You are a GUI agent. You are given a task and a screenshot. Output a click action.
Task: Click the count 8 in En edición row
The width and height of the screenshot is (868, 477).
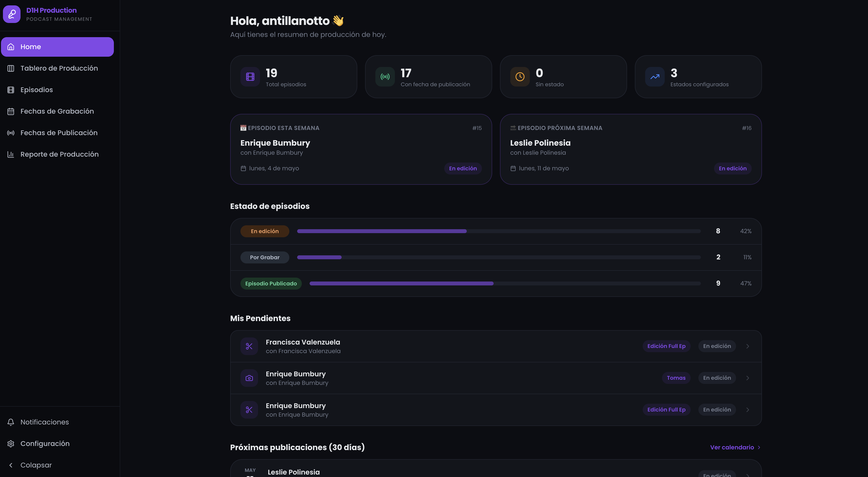pyautogui.click(x=718, y=231)
